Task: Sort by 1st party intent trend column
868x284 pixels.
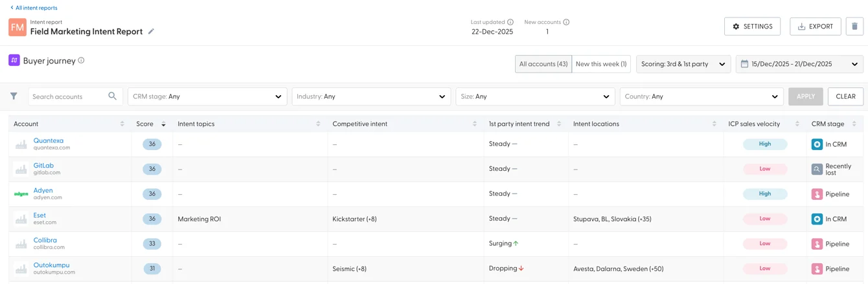Action: (x=559, y=124)
